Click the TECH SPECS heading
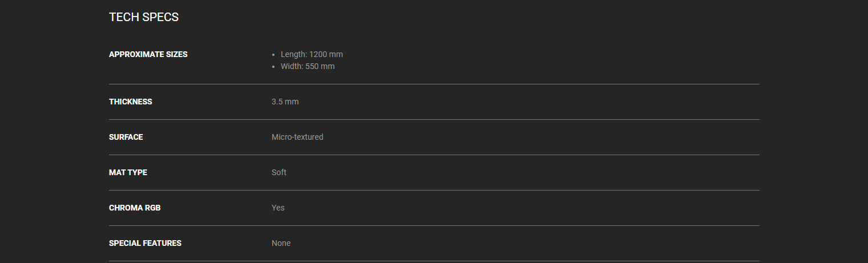The image size is (868, 263). click(144, 17)
